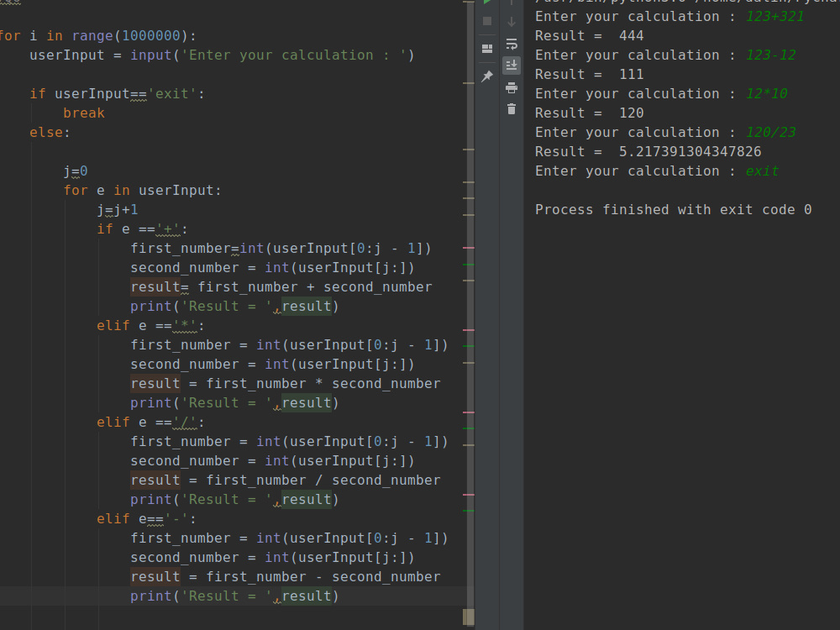This screenshot has width=840, height=630.
Task: Click the editor scrollbar thumb at the bottom
Action: point(468,617)
